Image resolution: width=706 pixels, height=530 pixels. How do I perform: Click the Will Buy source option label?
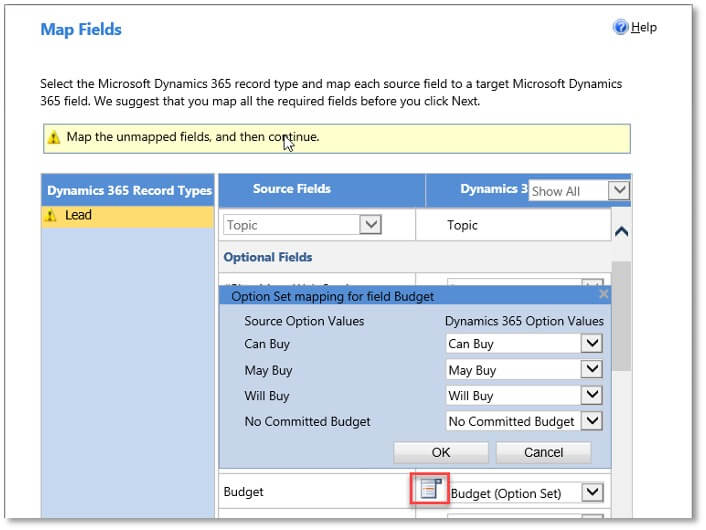pos(267,396)
